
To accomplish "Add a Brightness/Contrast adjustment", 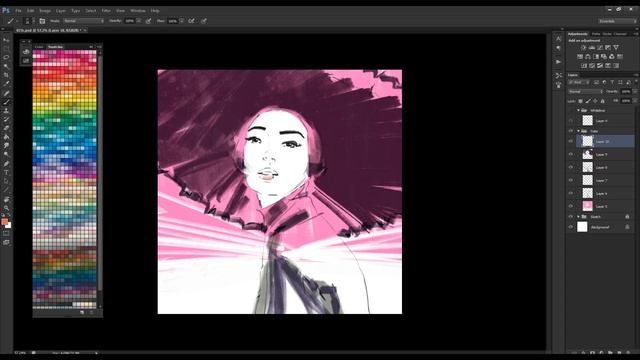I will (584, 48).
